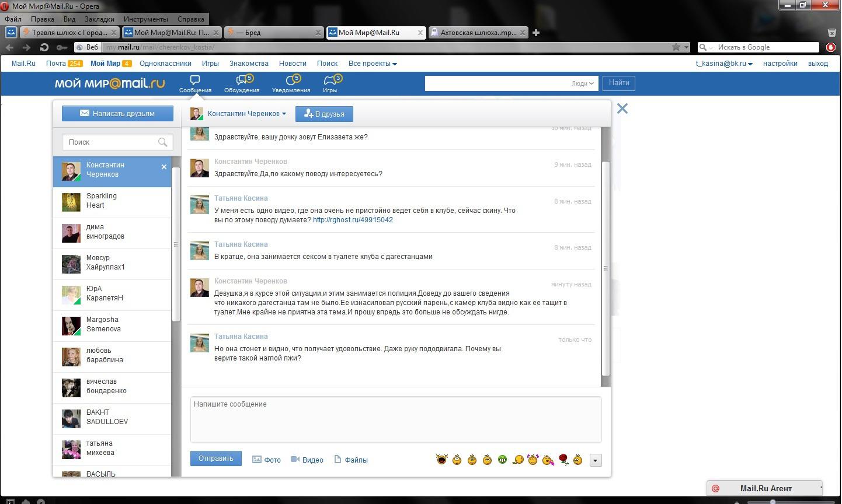Open the дима виноградов conversation

[112, 233]
